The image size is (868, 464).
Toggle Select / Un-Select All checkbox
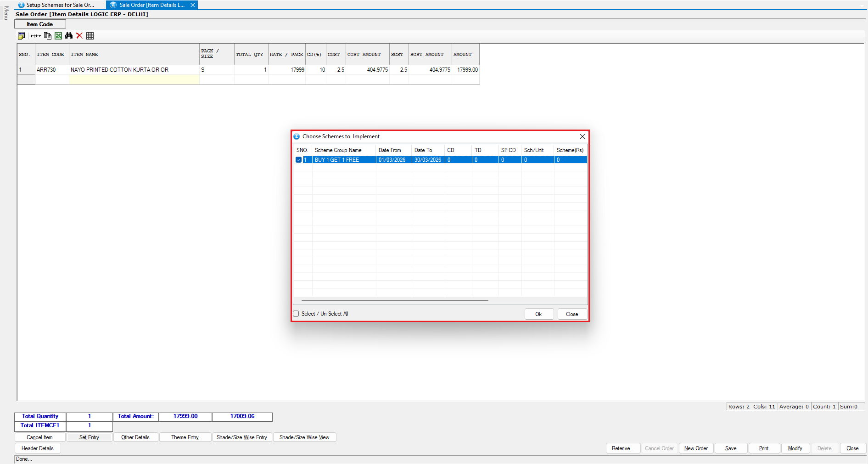click(x=296, y=314)
